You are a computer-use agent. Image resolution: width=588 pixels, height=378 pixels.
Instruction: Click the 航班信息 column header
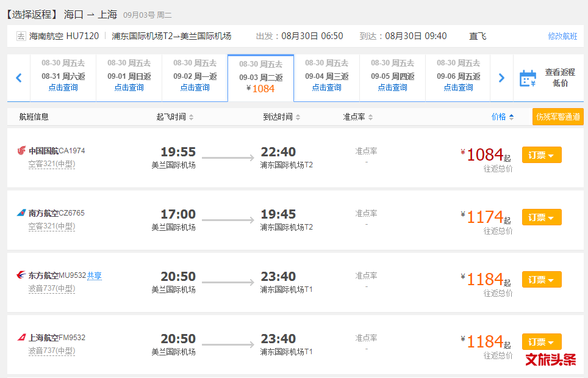34,117
